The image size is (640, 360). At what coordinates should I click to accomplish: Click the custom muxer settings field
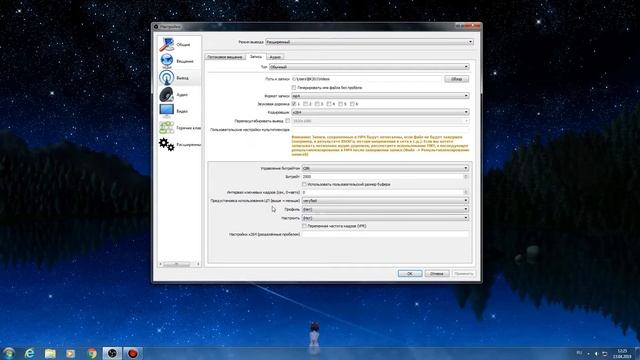[380, 130]
